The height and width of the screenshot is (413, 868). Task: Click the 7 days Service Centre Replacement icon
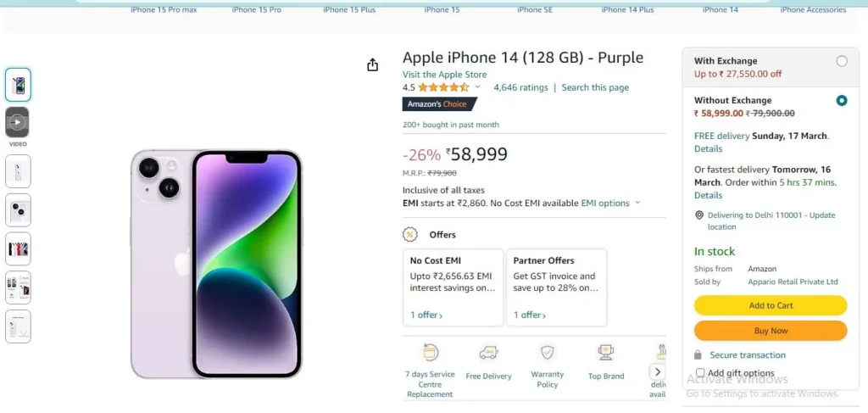tap(430, 352)
